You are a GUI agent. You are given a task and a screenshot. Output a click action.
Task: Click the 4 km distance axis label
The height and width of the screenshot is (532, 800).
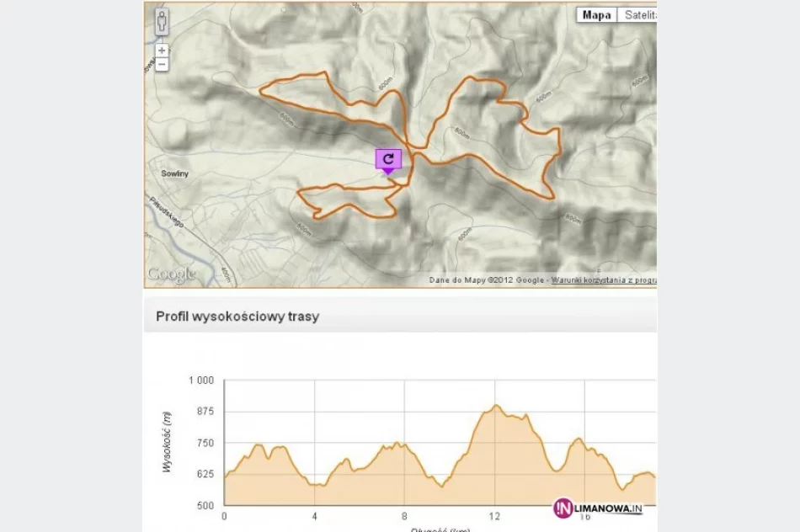[314, 516]
